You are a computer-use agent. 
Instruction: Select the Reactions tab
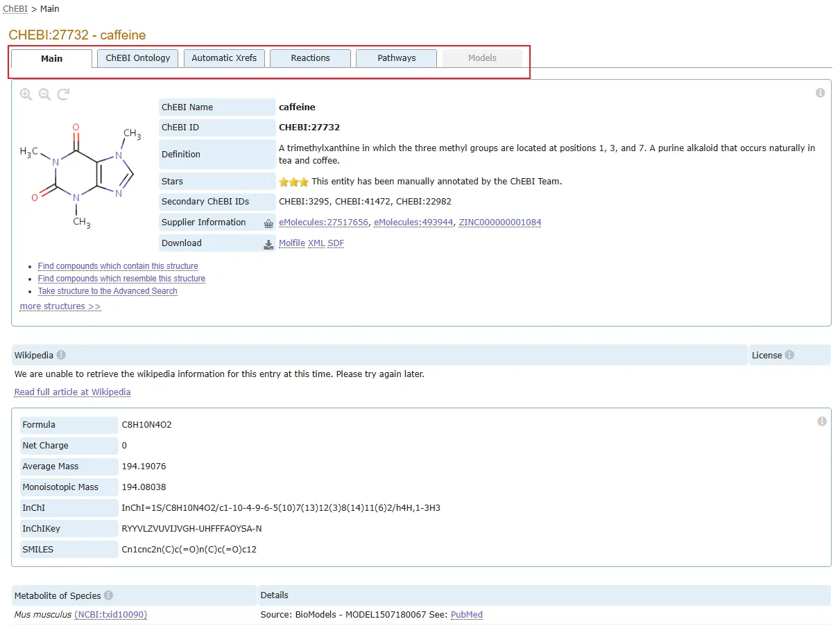310,58
